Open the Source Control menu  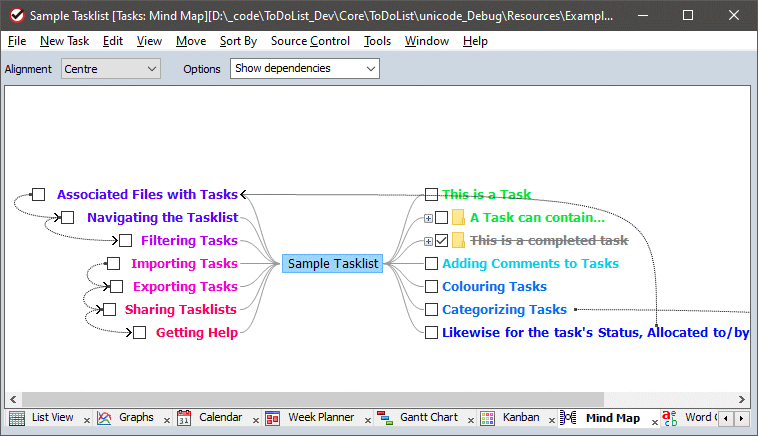(310, 41)
